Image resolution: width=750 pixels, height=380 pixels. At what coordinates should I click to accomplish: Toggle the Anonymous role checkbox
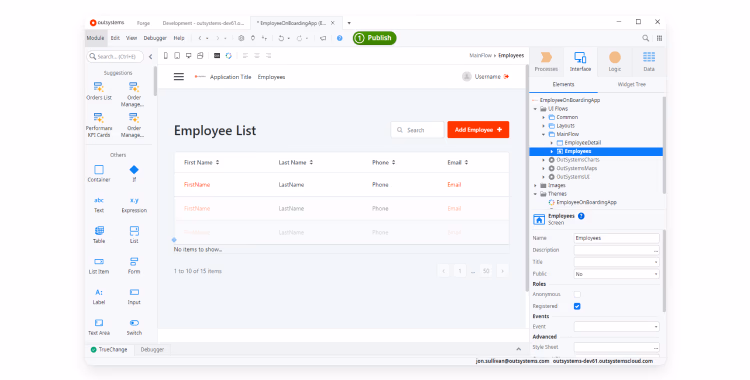pyautogui.click(x=577, y=294)
